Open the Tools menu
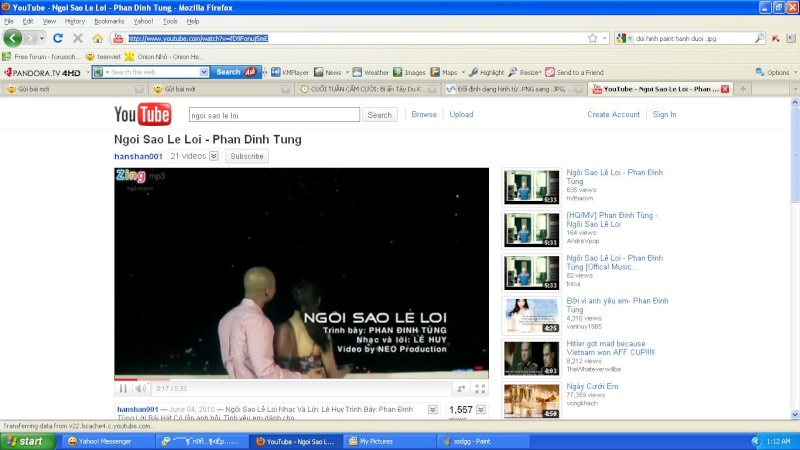Viewport: 800px width, 450px height. click(x=170, y=21)
